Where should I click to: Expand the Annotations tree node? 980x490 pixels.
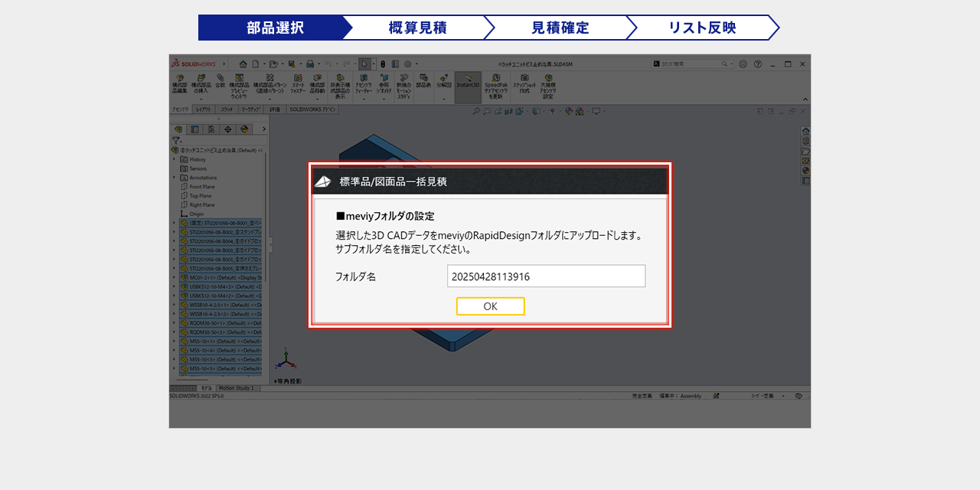175,178
